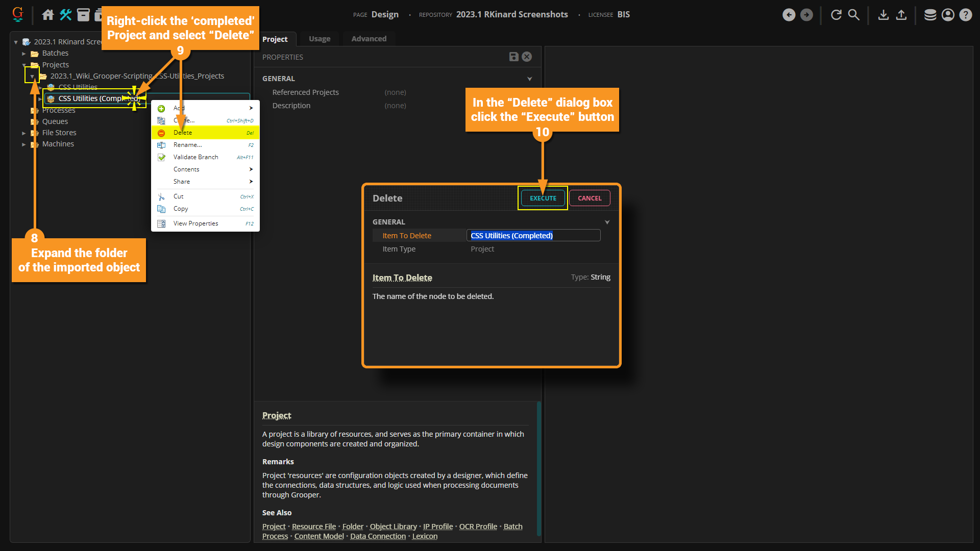Viewport: 980px width, 551px height.
Task: Open the OCR Profile link
Action: coord(478,527)
